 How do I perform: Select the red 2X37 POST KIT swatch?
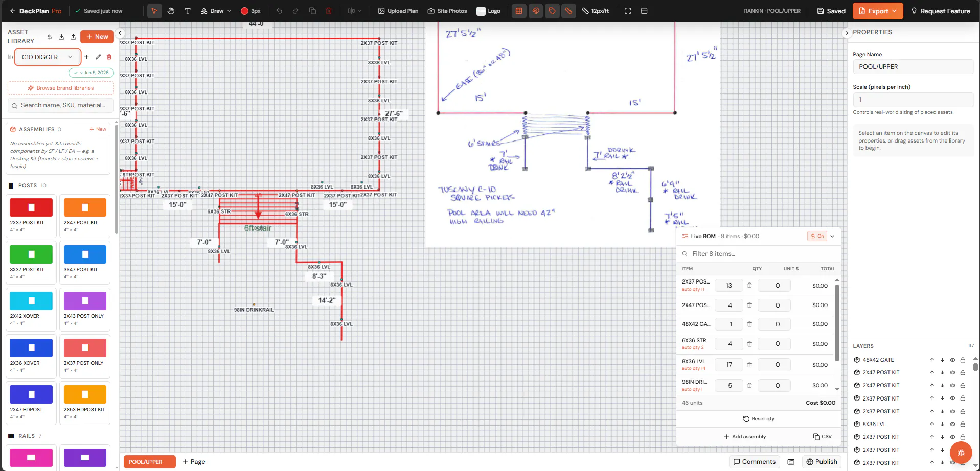pos(31,207)
